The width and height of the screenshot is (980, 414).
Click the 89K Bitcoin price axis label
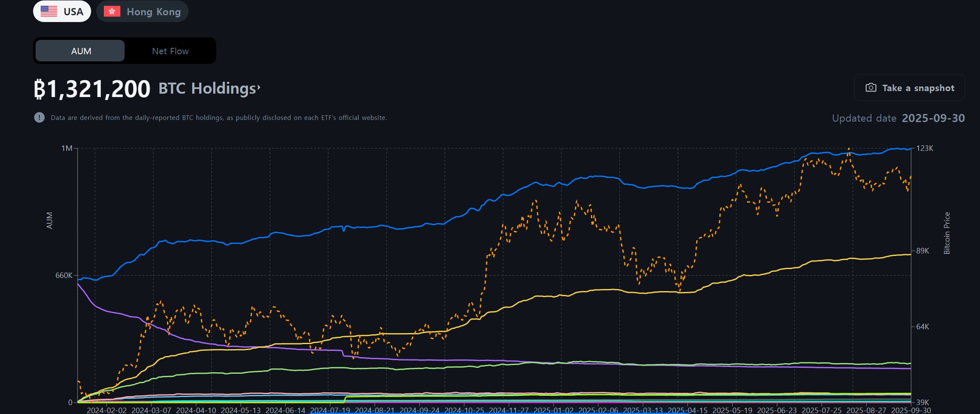click(x=922, y=251)
